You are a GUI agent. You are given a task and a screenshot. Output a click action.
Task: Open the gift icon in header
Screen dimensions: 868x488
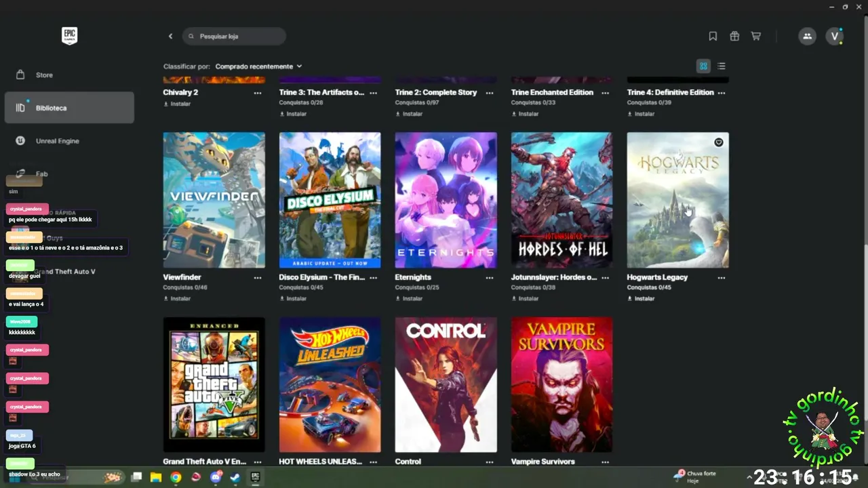734,36
